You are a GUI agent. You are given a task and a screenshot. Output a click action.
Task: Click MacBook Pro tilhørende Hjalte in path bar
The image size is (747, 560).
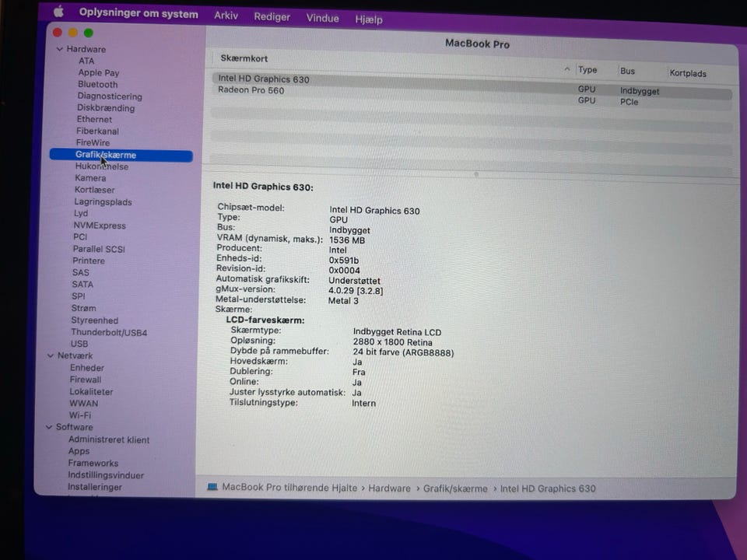(289, 488)
